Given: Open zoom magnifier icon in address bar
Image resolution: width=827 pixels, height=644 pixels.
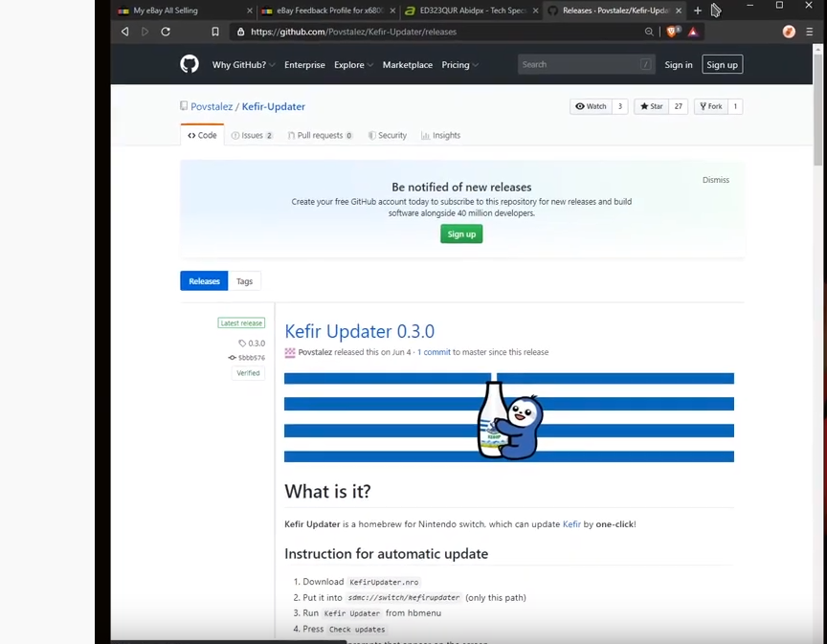Looking at the screenshot, I should (649, 32).
